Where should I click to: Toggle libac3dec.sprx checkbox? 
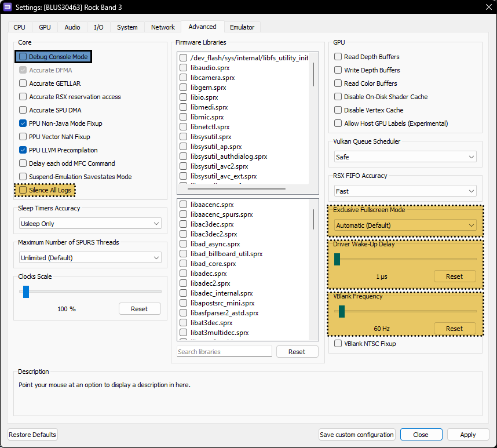pos(183,224)
